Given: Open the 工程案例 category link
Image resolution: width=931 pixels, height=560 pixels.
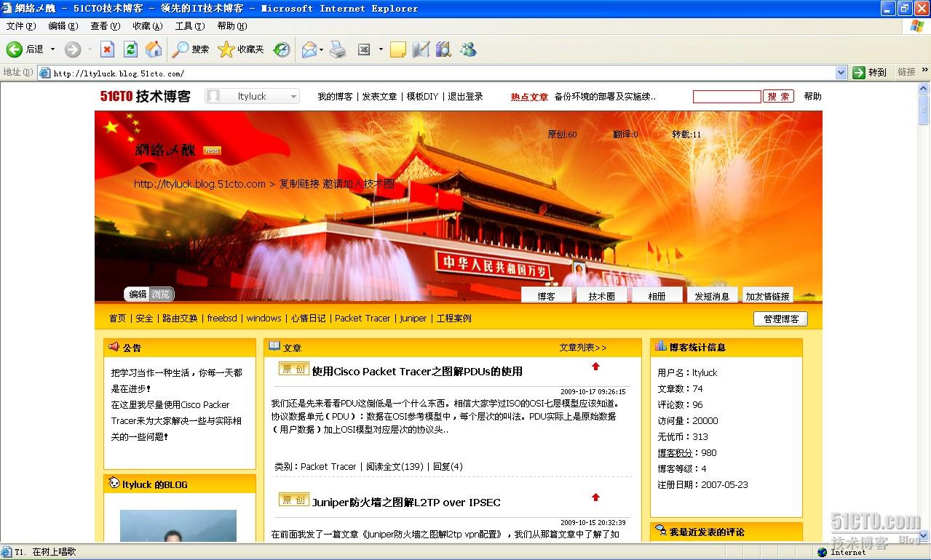Looking at the screenshot, I should [x=453, y=319].
